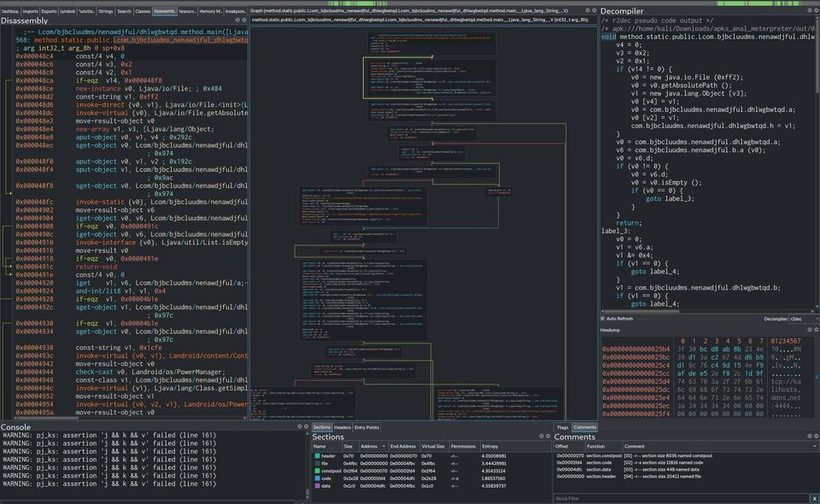This screenshot has width=820, height=504.
Task: Select the Disassembly tab
Action: pyautogui.click(x=164, y=11)
